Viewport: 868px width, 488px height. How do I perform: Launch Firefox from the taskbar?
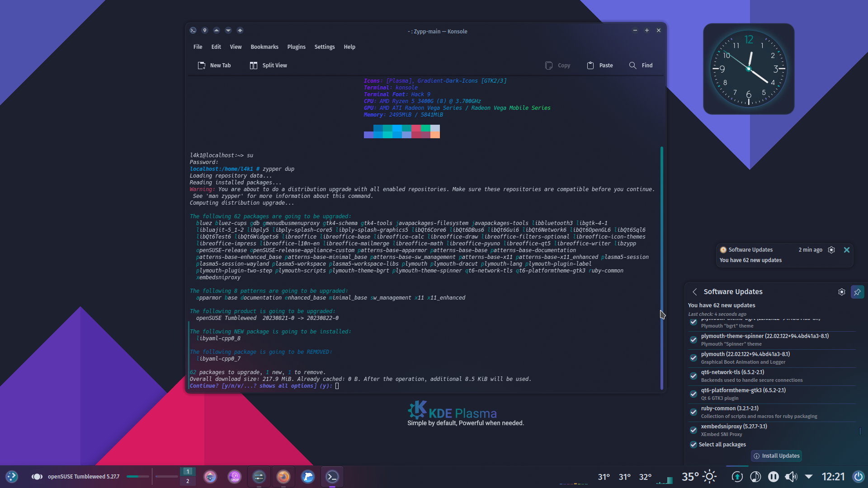[283, 476]
